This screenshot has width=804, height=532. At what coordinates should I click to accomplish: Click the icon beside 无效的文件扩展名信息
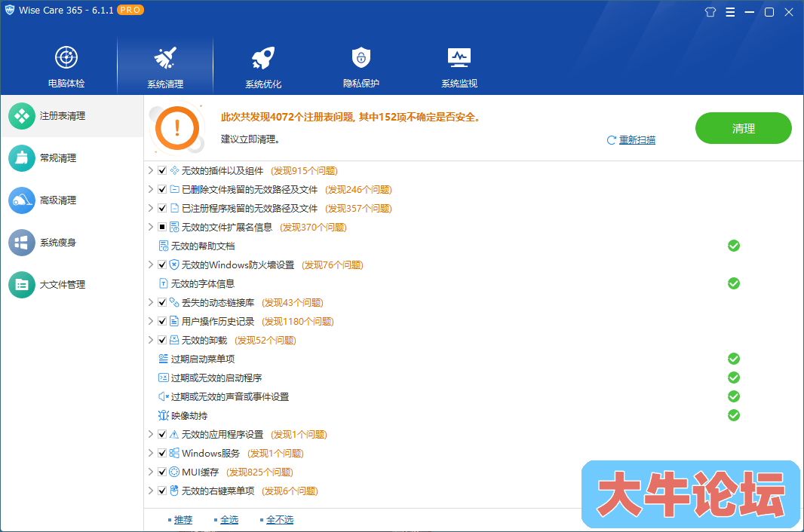(x=174, y=227)
